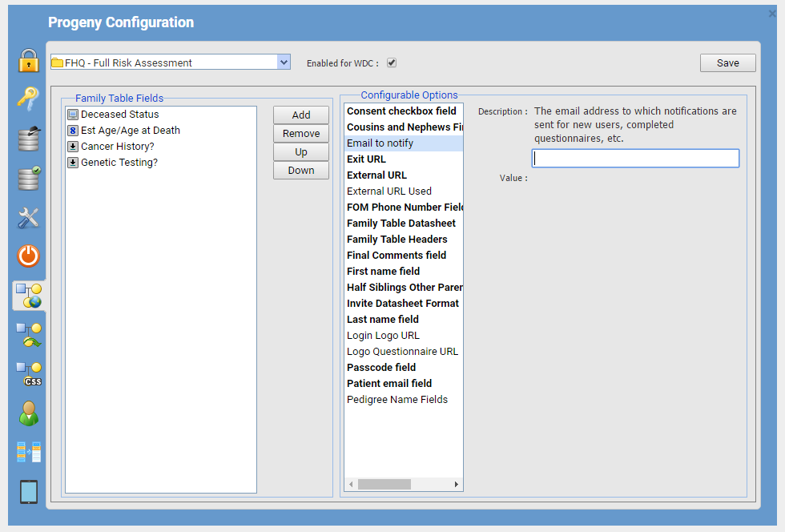Select Logo Questionnaire URL option
Viewport: 785px width, 532px height.
[404, 352]
